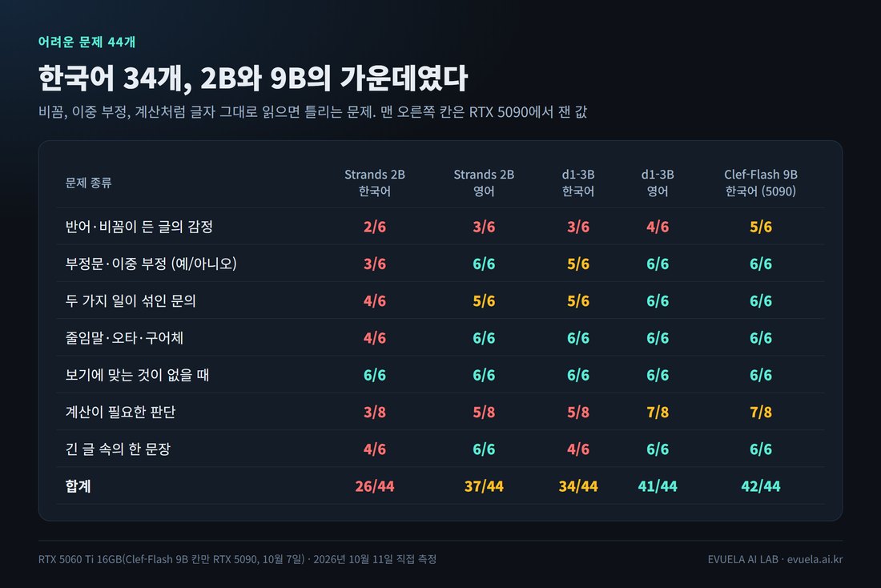Click the row label '반어·비꼼이 든 글의 감정'
881x588 pixels.
(139, 227)
